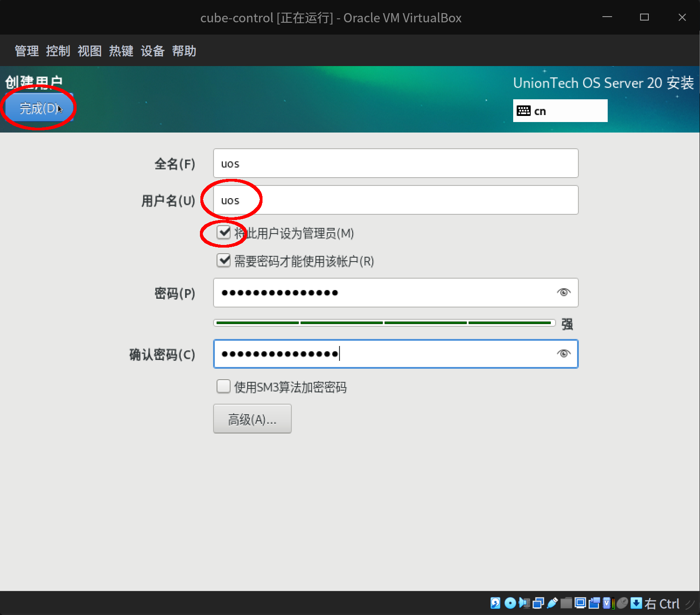Click the USB devices status icon

coord(552,604)
